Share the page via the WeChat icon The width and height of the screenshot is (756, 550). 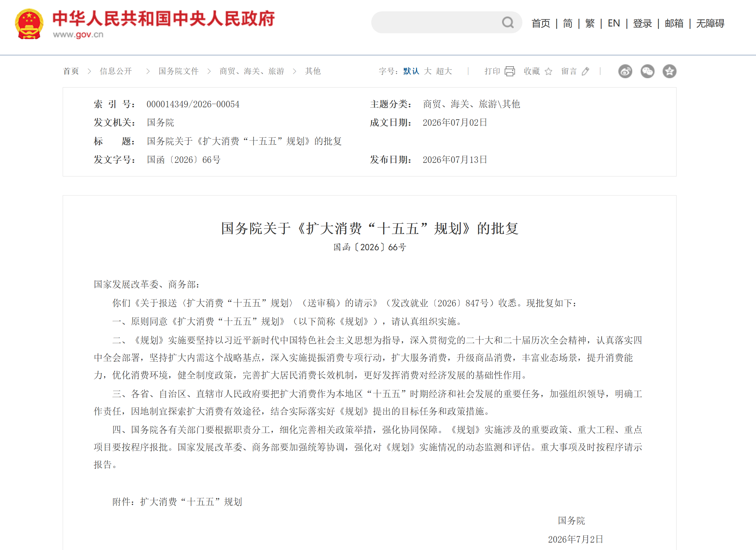click(x=647, y=71)
